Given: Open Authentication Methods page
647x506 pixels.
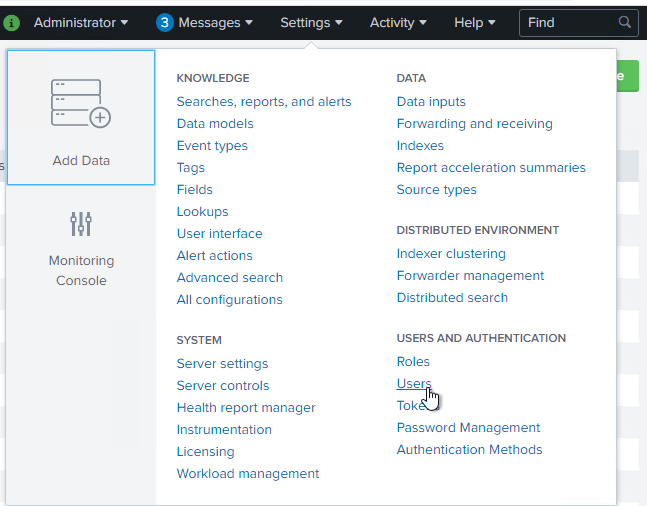Looking at the screenshot, I should pyautogui.click(x=469, y=449).
